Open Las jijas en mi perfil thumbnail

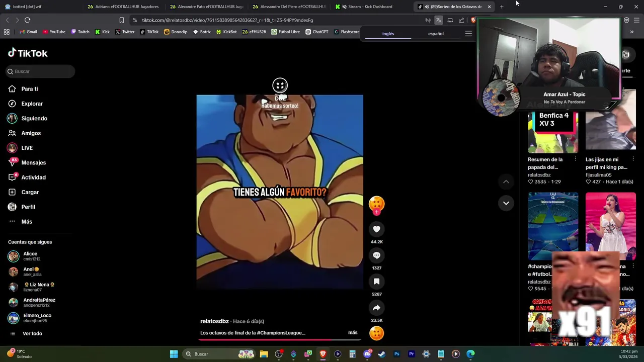(x=610, y=121)
